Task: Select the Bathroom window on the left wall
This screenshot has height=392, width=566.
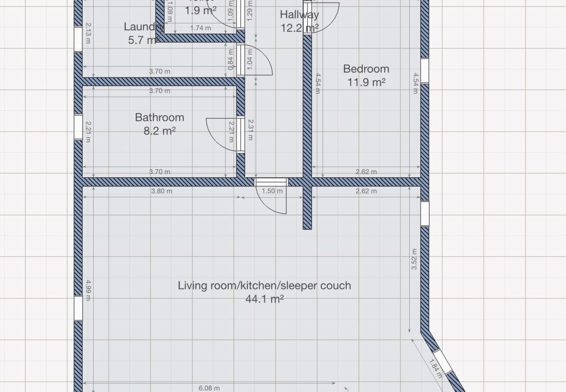Action: click(78, 127)
